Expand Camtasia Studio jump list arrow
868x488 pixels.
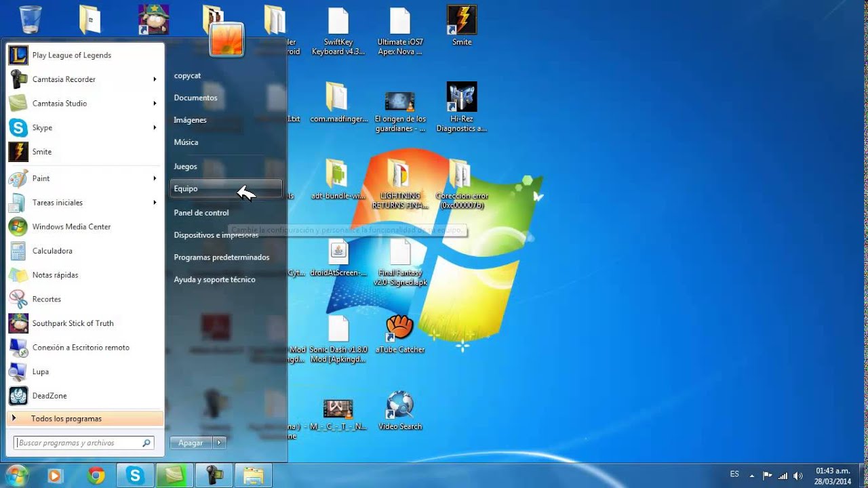pos(155,104)
